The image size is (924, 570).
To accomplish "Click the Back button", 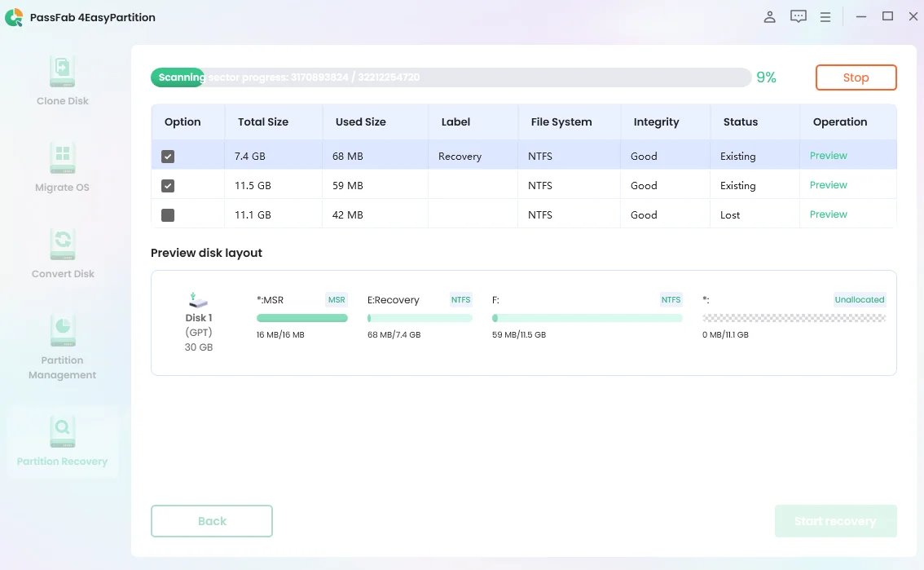I will [212, 521].
